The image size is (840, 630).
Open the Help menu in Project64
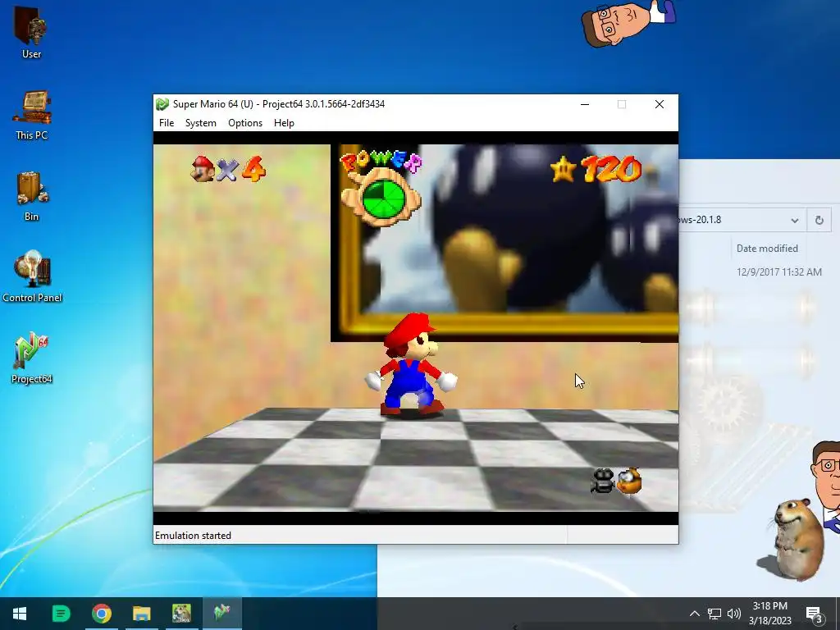pyautogui.click(x=284, y=123)
